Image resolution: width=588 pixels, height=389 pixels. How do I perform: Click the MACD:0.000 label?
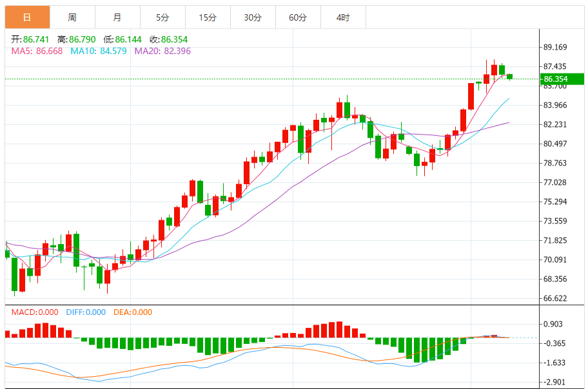click(35, 312)
